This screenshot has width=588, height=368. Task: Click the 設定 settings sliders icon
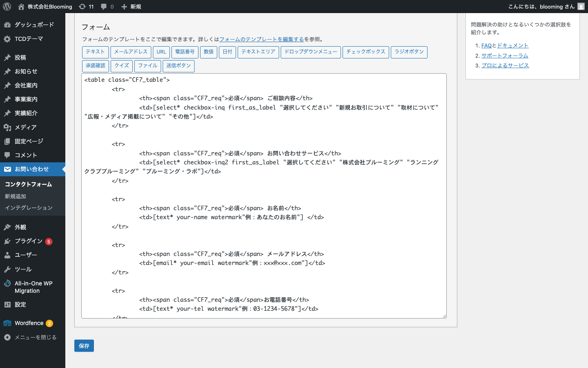pos(7,305)
